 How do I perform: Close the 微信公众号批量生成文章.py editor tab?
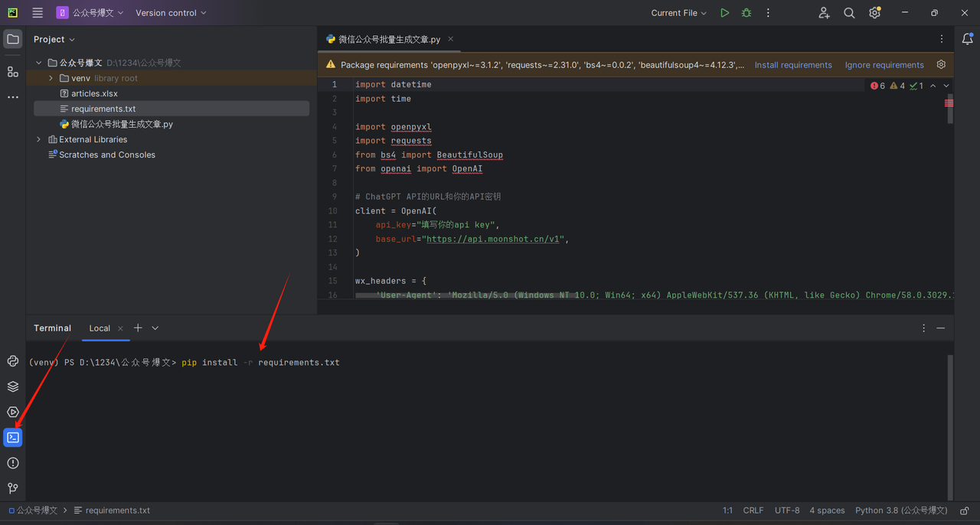pyautogui.click(x=451, y=39)
